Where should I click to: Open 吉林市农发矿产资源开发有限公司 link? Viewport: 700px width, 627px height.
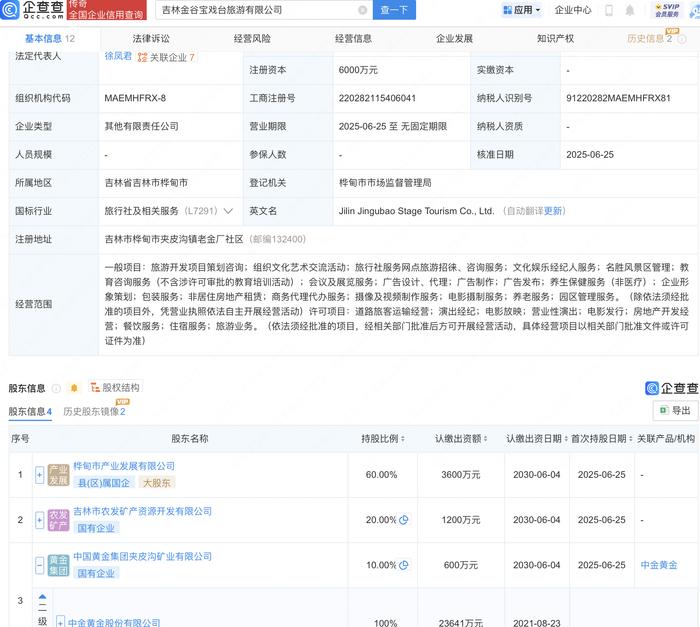tap(142, 511)
